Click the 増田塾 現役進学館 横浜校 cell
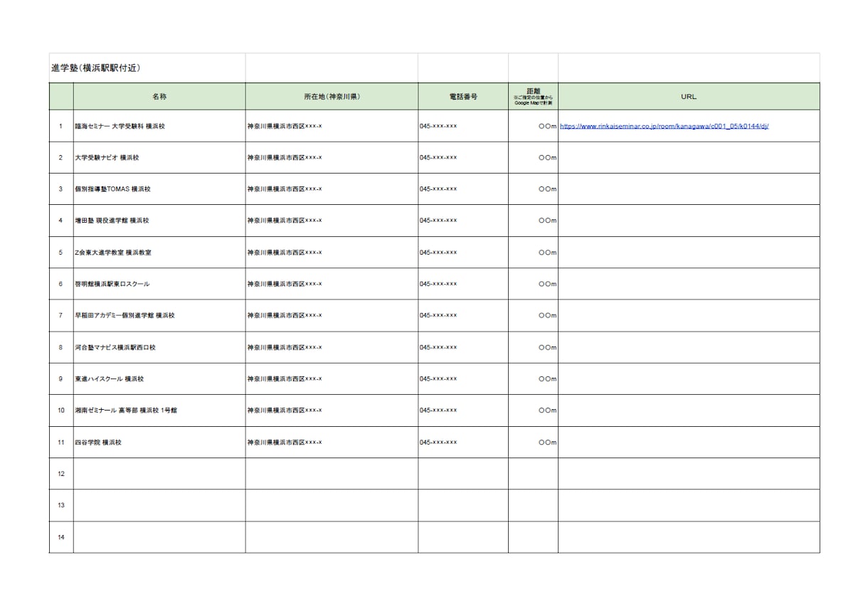Viewport: 868px width, 614px height. pyautogui.click(x=159, y=221)
